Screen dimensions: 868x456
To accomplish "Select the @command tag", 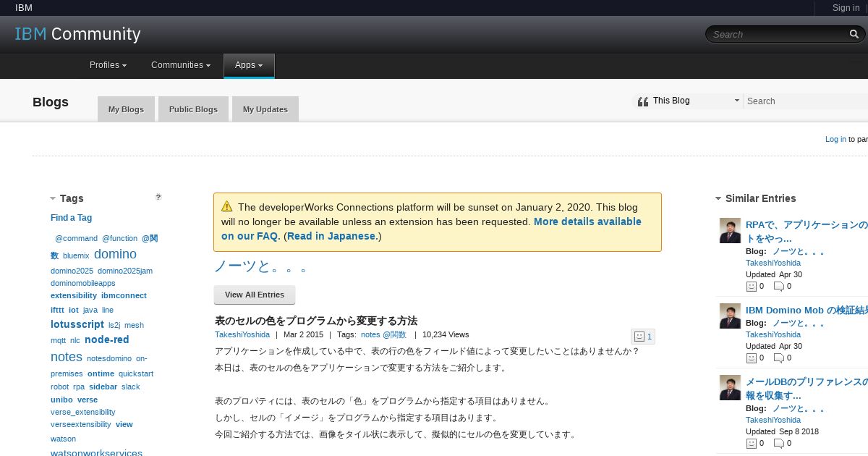I will (x=76, y=238).
